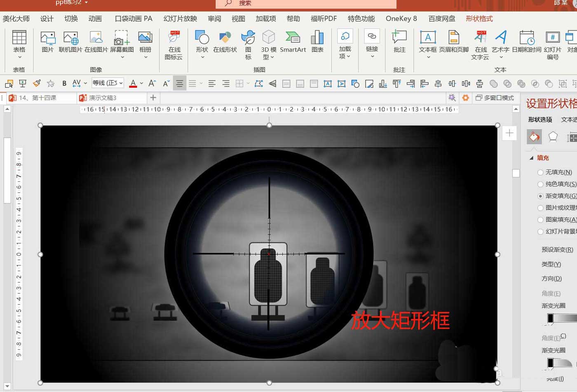Open the 幻灯片放映 menu
577x392 pixels.
pyautogui.click(x=180, y=18)
